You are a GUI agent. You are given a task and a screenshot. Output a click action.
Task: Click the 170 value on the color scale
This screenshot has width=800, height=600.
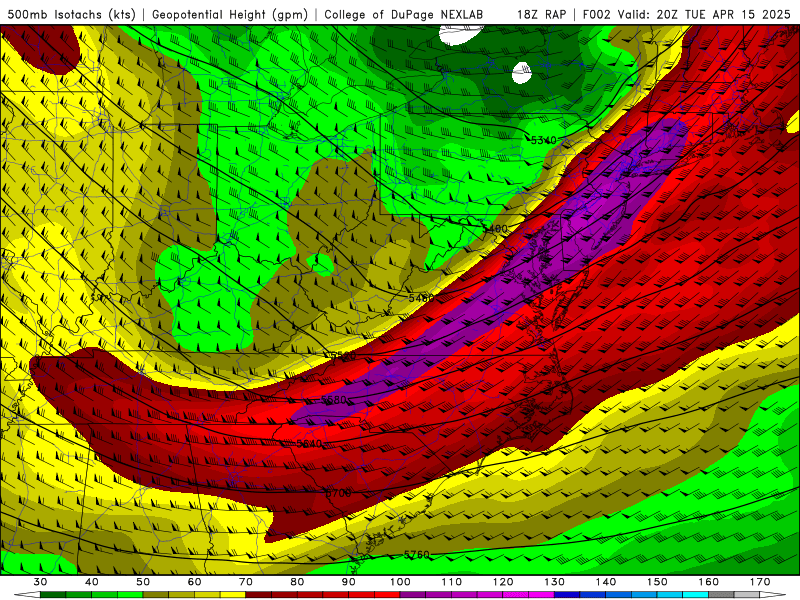761,582
